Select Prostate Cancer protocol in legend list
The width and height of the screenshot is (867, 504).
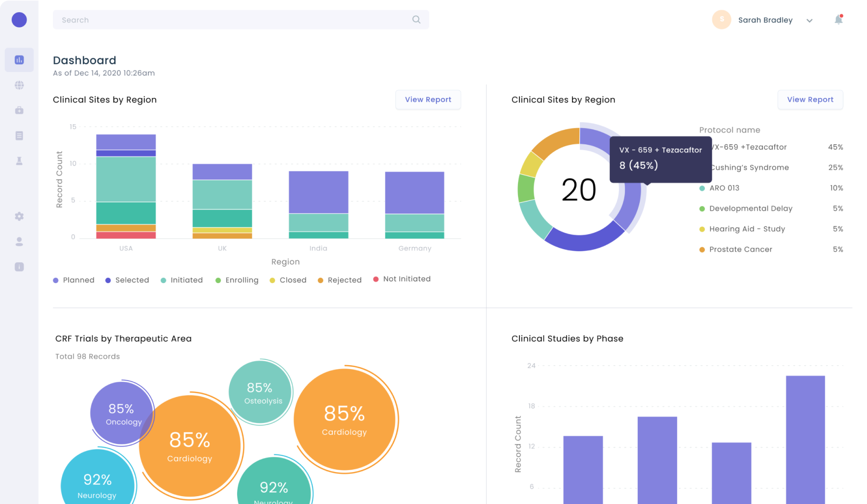(x=740, y=249)
